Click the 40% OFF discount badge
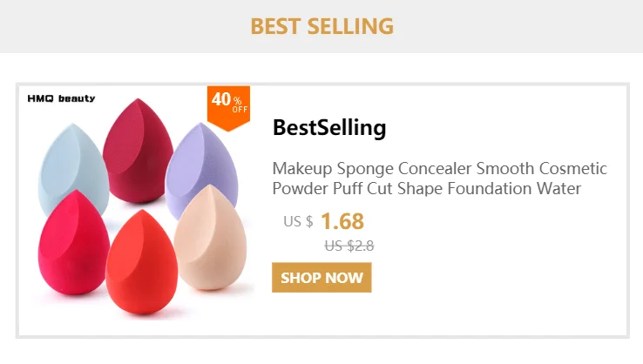The image size is (643, 364). pyautogui.click(x=228, y=108)
